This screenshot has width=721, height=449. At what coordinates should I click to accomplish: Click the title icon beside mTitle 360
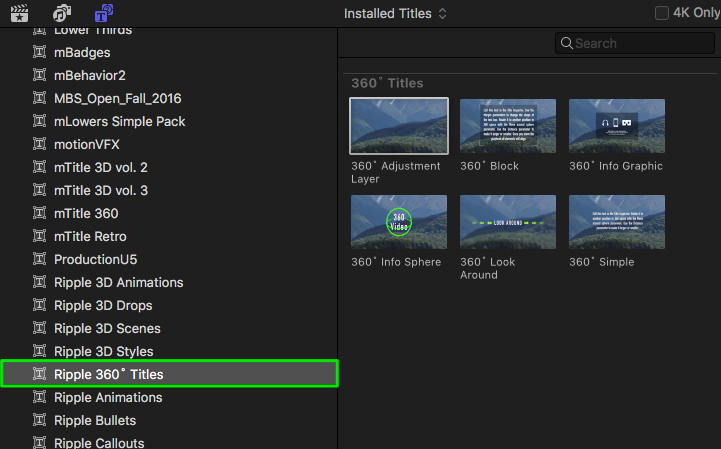coord(40,213)
